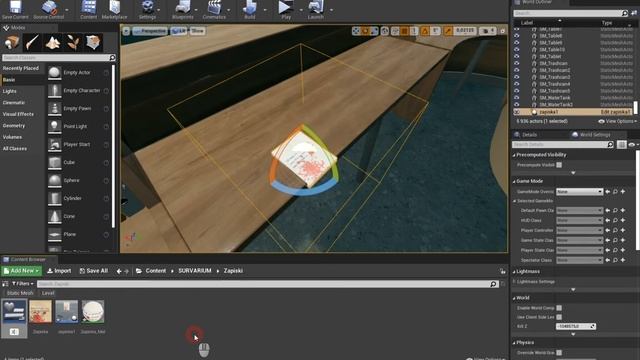The height and width of the screenshot is (360, 640).
Task: Select Geometry Editing mode cube icon
Action: (x=93, y=42)
